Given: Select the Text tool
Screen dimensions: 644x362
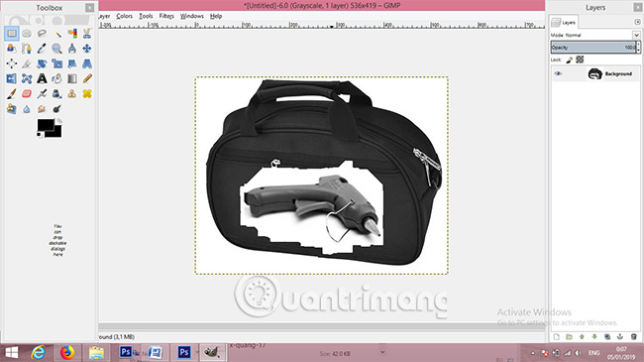Looking at the screenshot, I should click(x=42, y=78).
